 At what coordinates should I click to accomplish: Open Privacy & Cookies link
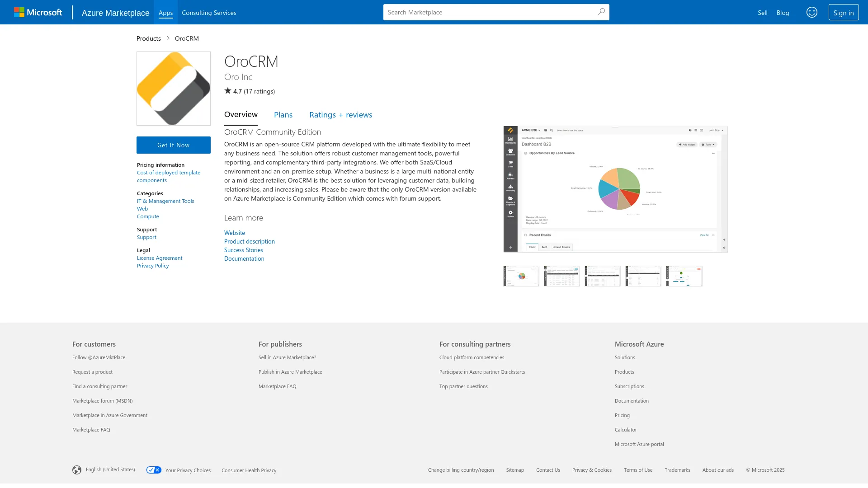pyautogui.click(x=592, y=470)
